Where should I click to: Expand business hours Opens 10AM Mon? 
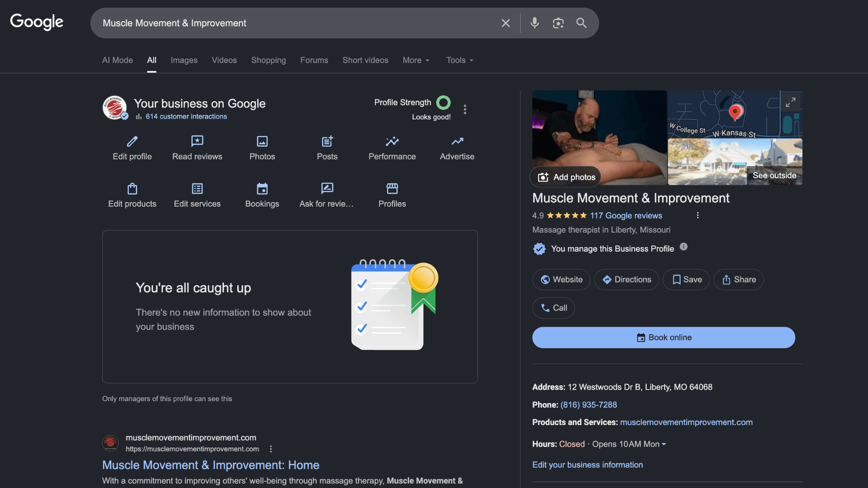pyautogui.click(x=629, y=444)
